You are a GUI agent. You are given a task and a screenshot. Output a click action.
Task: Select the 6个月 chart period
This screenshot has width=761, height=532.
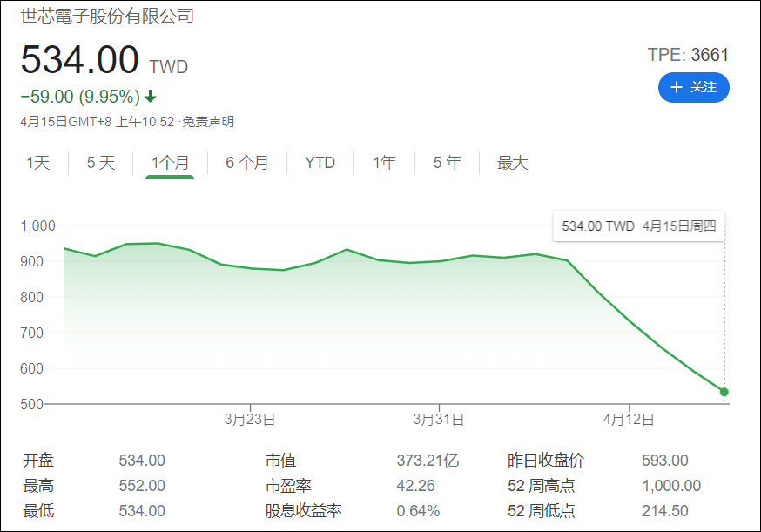[x=247, y=162]
